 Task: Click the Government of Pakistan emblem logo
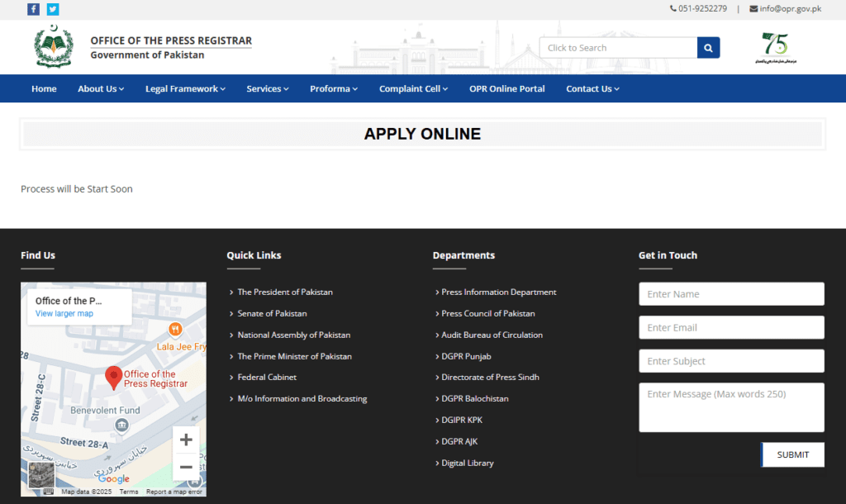pyautogui.click(x=54, y=46)
